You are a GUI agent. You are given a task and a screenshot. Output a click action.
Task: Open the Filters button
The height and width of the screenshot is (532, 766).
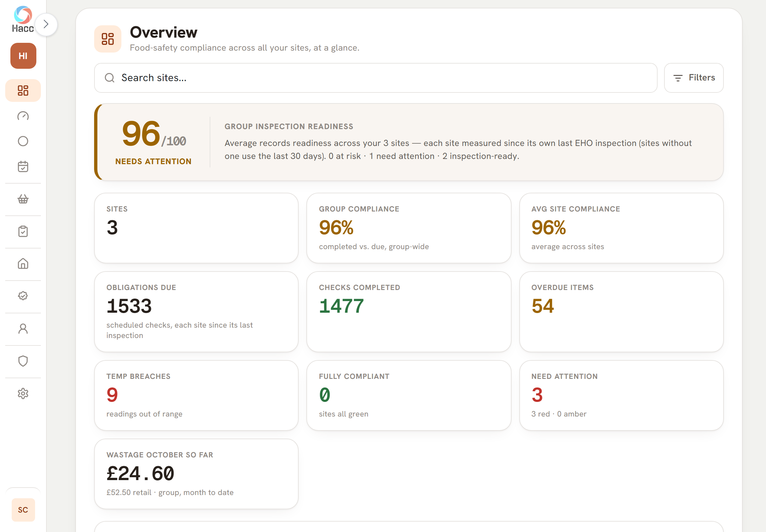pos(694,78)
